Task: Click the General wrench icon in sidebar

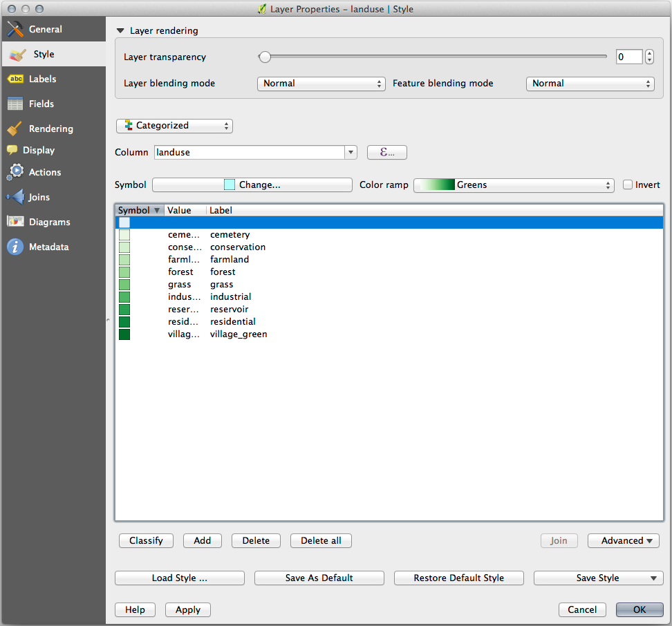Action: (x=15, y=29)
